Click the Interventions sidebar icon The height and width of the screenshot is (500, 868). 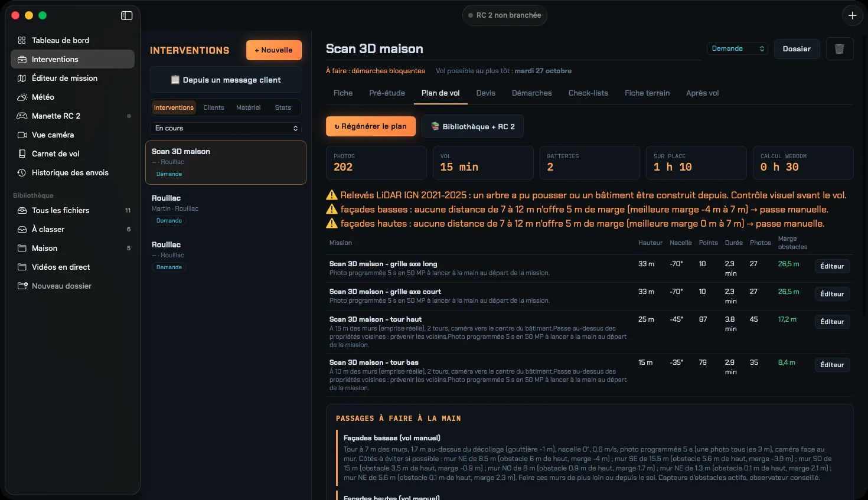point(22,59)
